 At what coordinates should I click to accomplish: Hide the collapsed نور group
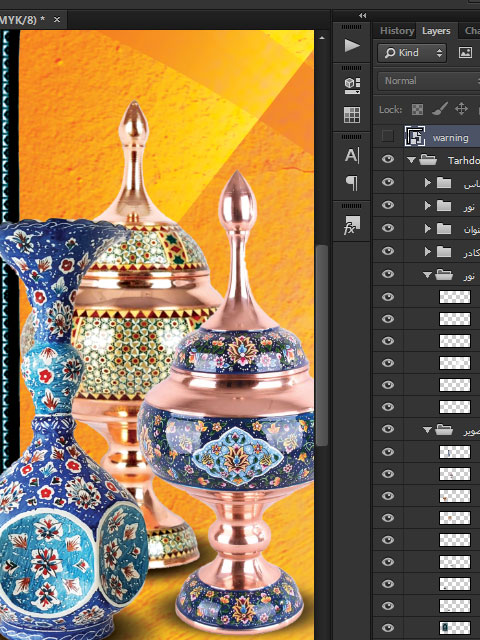(x=388, y=205)
